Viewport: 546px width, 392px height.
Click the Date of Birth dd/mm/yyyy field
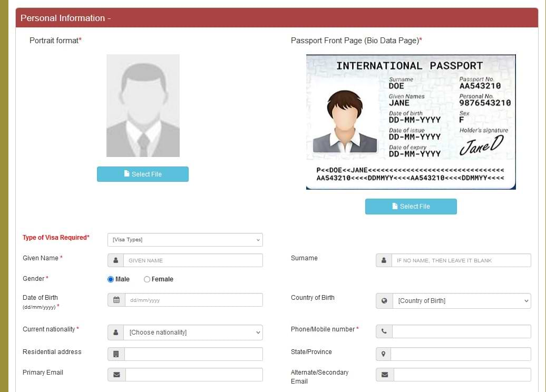pos(193,300)
